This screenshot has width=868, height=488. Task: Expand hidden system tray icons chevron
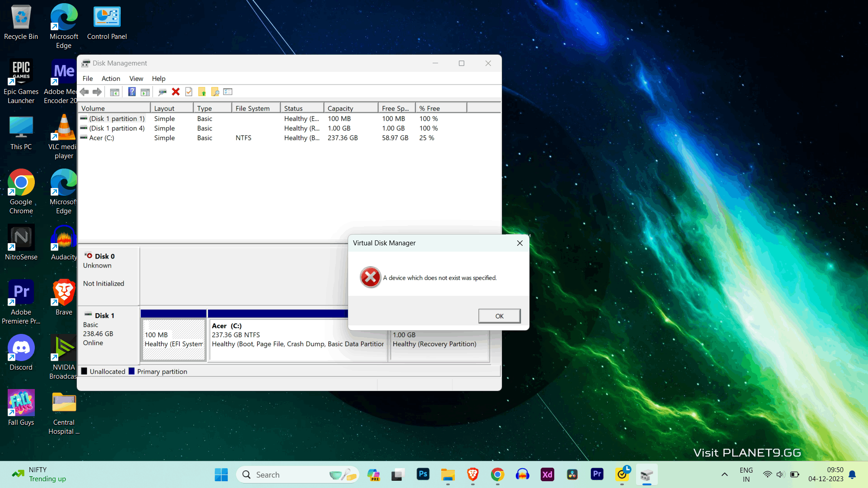click(x=725, y=474)
